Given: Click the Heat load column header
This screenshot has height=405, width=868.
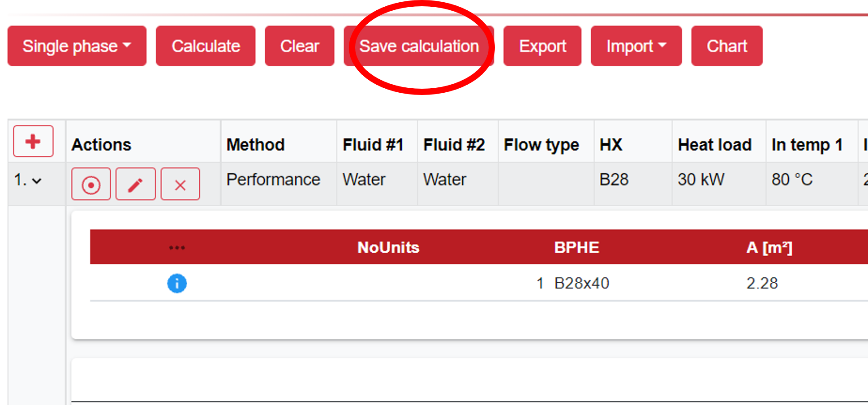Looking at the screenshot, I should 714,145.
